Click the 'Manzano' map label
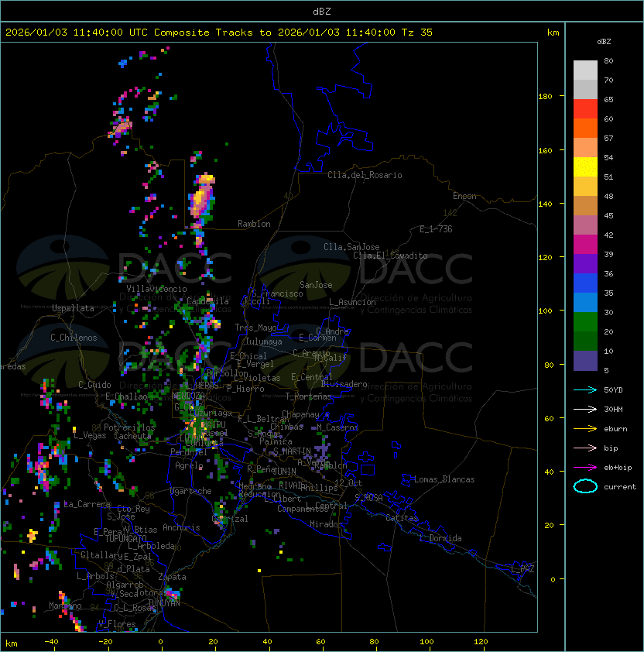This screenshot has height=652, width=644. (x=65, y=606)
